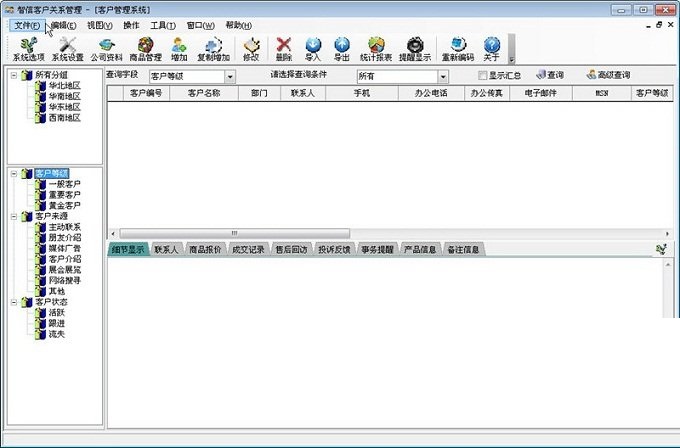Open 商品管理 from the toolbar
The width and height of the screenshot is (680, 448).
145,48
